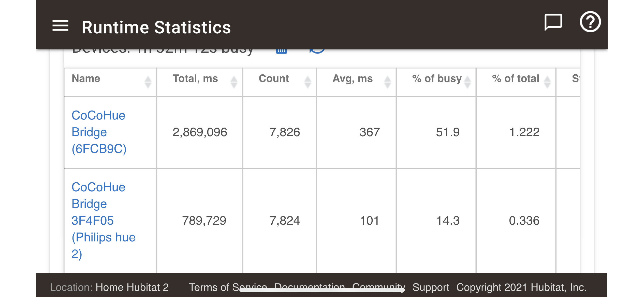
Task: Click Location: Home Hubitat 2 footer text
Action: [109, 287]
